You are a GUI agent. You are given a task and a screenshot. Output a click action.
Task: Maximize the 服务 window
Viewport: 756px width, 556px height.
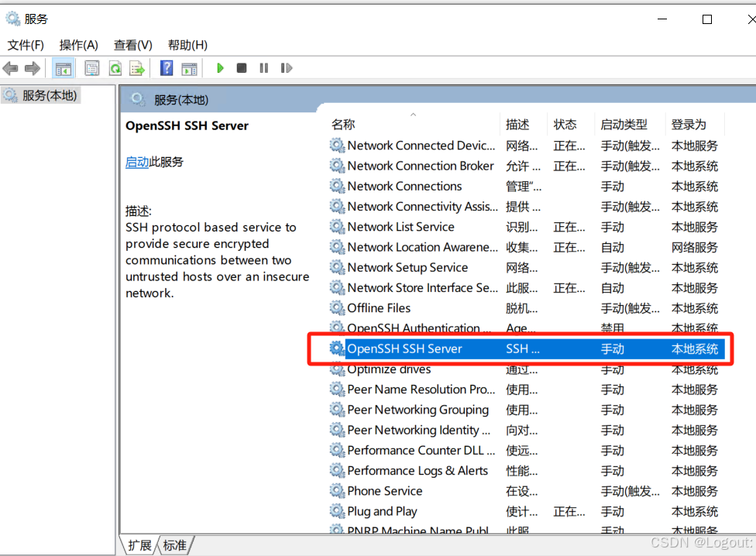[707, 19]
